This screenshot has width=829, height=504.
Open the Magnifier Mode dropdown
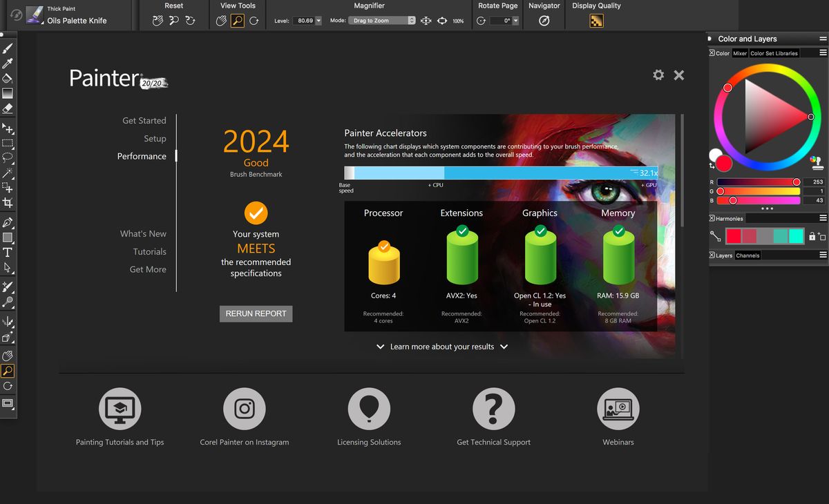382,20
